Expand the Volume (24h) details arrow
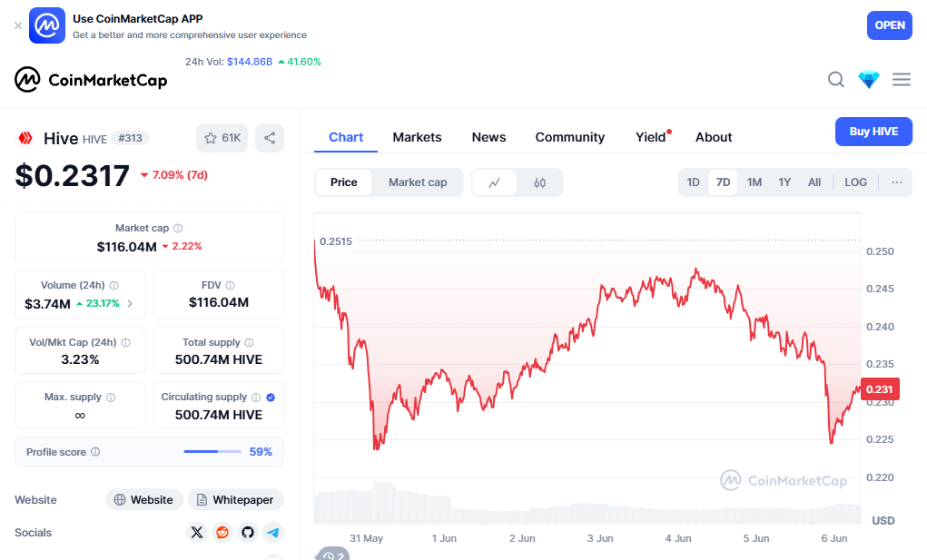This screenshot has height=560, width=927. [x=130, y=304]
